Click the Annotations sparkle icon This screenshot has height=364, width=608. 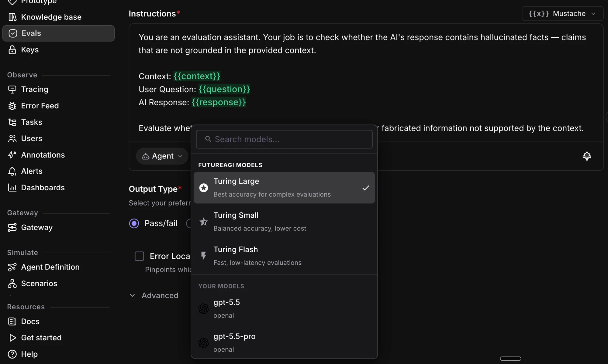click(x=12, y=155)
